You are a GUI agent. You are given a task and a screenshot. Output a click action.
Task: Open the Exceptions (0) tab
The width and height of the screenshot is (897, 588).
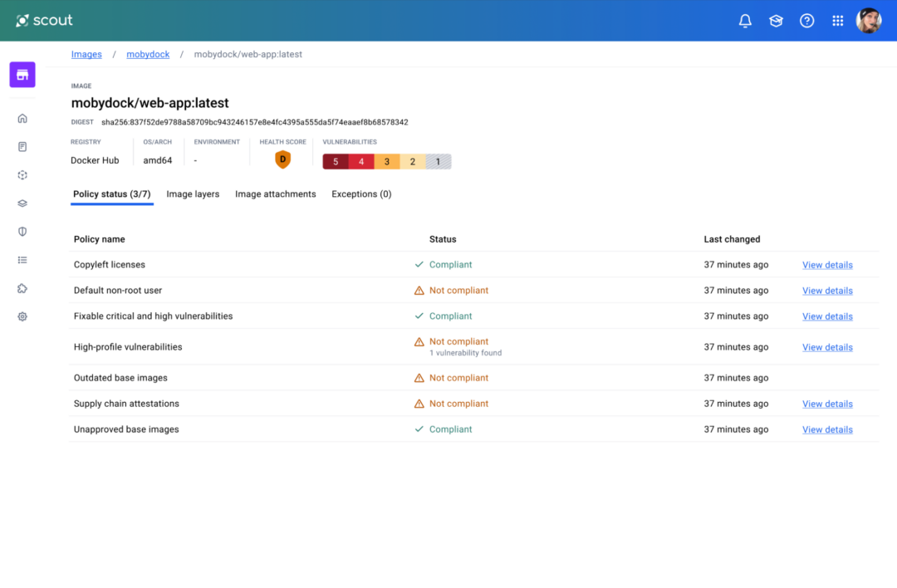coord(361,194)
